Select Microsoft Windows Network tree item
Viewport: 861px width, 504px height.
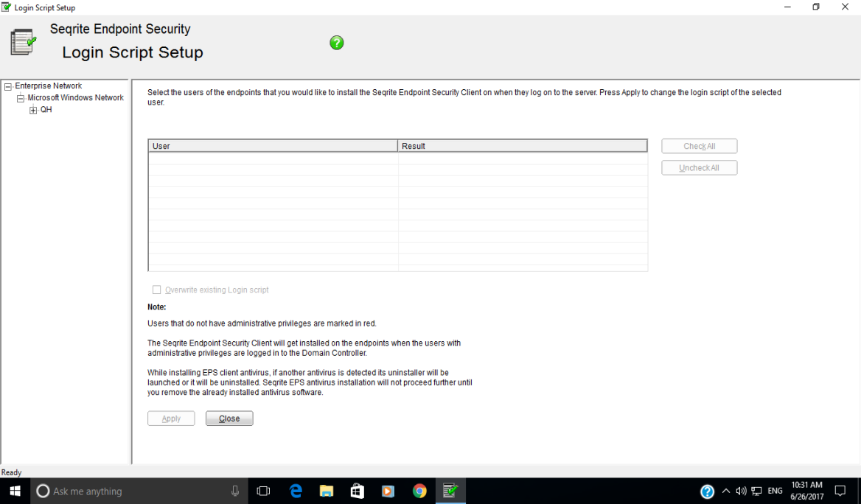click(76, 98)
